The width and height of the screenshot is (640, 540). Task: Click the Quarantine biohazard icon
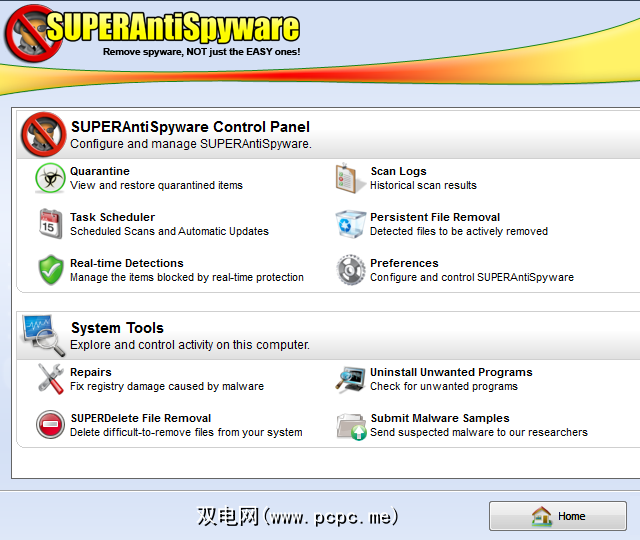(x=50, y=178)
